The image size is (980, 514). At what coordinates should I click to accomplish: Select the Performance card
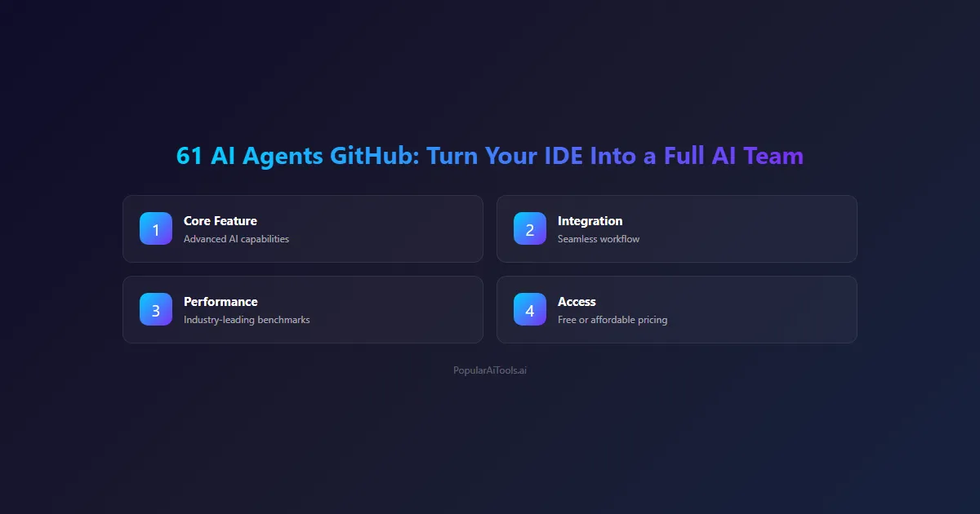point(303,310)
